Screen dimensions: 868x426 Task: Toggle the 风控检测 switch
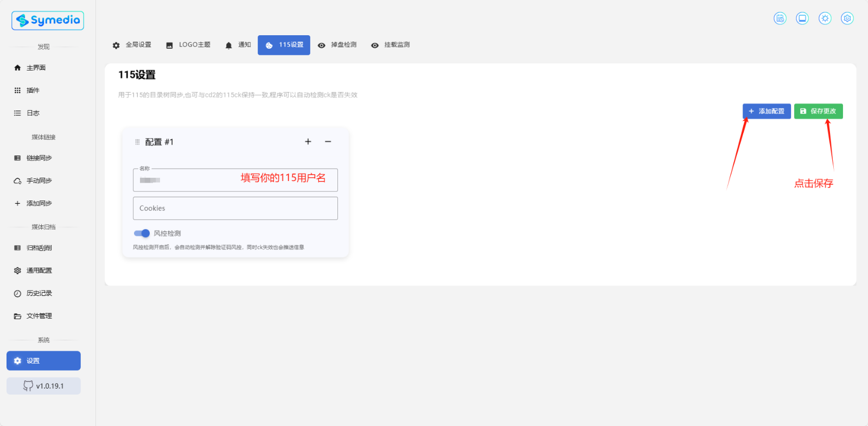(142, 234)
